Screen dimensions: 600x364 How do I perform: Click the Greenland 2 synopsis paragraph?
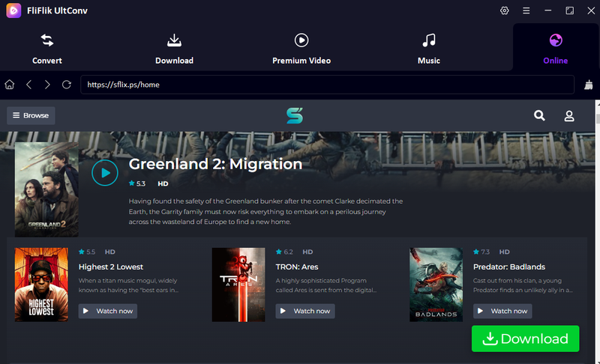[x=265, y=211]
